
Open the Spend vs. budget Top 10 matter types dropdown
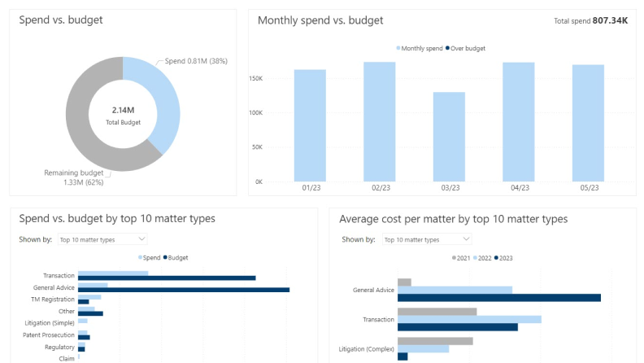coord(102,239)
